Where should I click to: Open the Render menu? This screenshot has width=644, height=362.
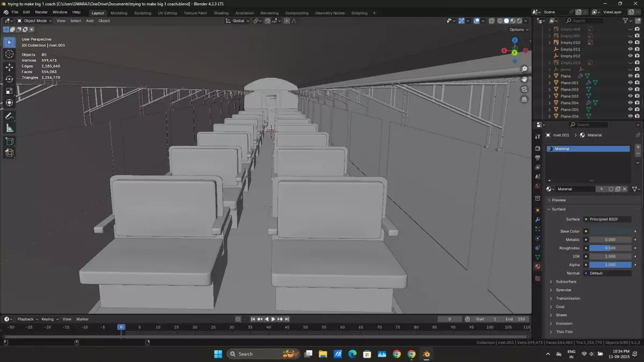[41, 12]
